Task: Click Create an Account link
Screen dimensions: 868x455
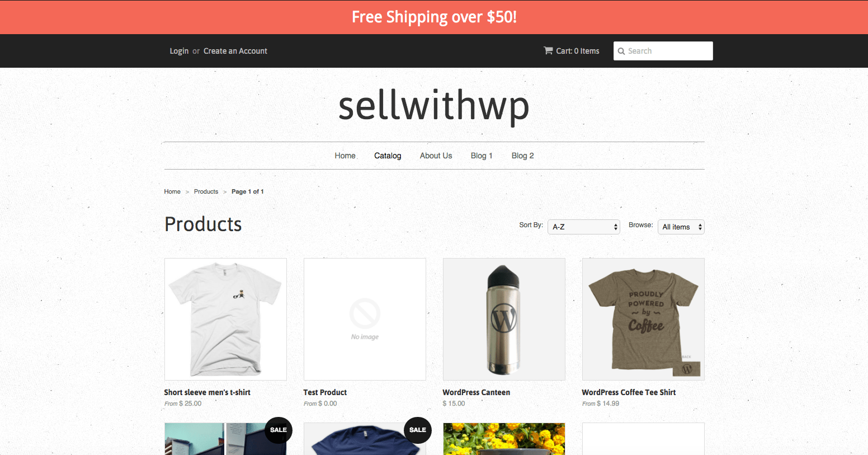Action: point(235,51)
